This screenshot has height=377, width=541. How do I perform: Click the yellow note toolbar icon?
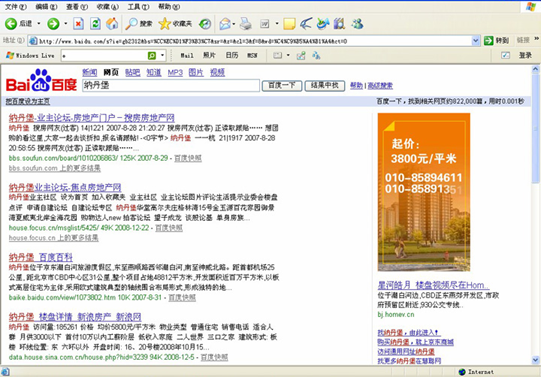(289, 23)
